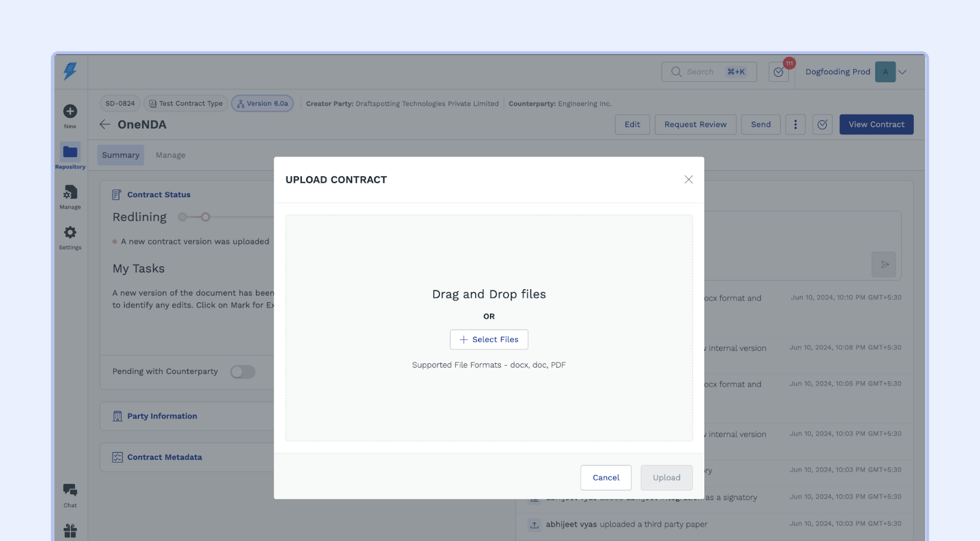Toggle the Pending with Counterparty switch
This screenshot has width=980, height=541.
(243, 372)
